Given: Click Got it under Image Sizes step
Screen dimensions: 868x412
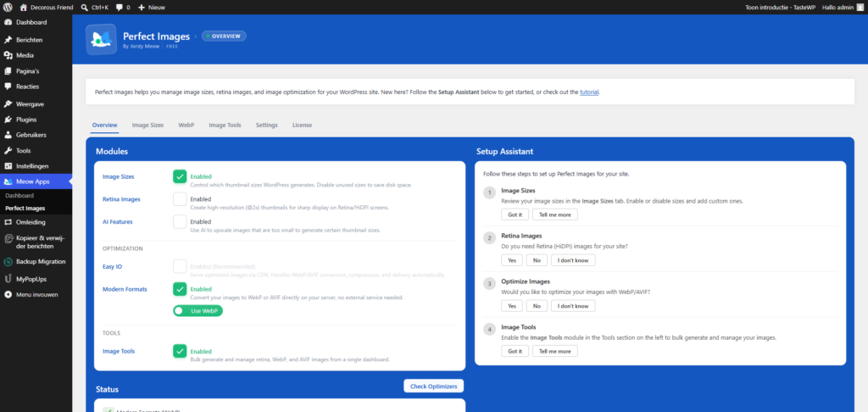Looking at the screenshot, I should coord(515,214).
